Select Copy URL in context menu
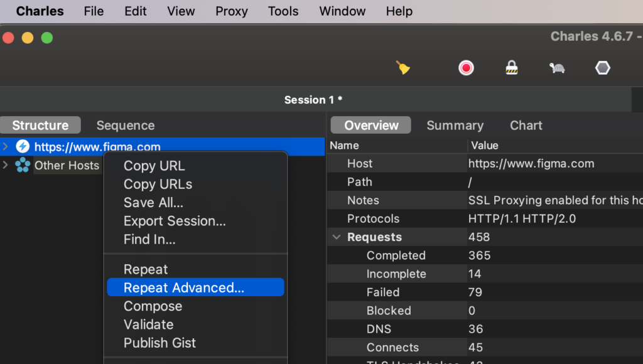 [154, 166]
